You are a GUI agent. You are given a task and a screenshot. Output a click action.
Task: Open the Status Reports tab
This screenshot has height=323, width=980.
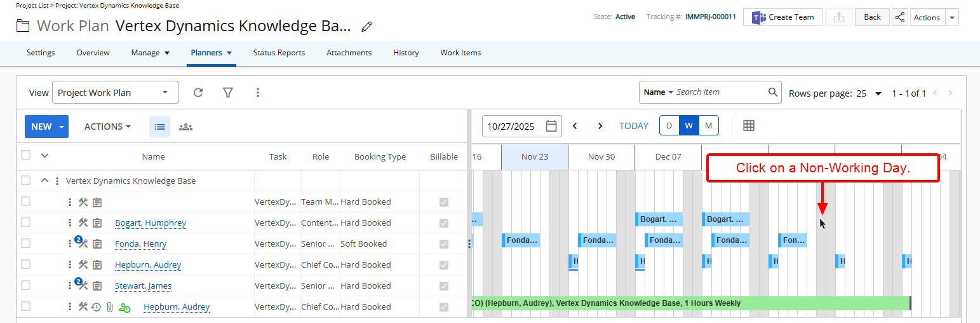click(279, 53)
